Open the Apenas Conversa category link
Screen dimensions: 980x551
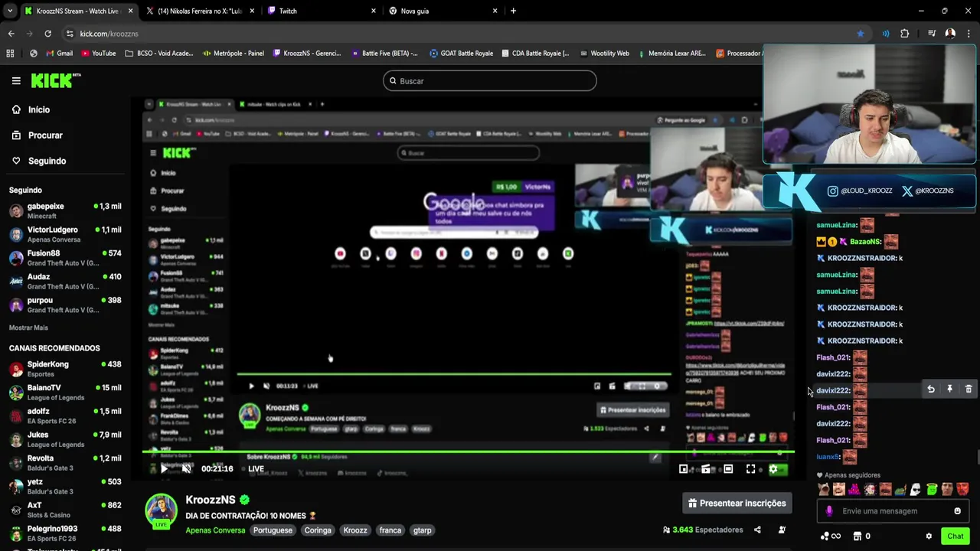(215, 530)
